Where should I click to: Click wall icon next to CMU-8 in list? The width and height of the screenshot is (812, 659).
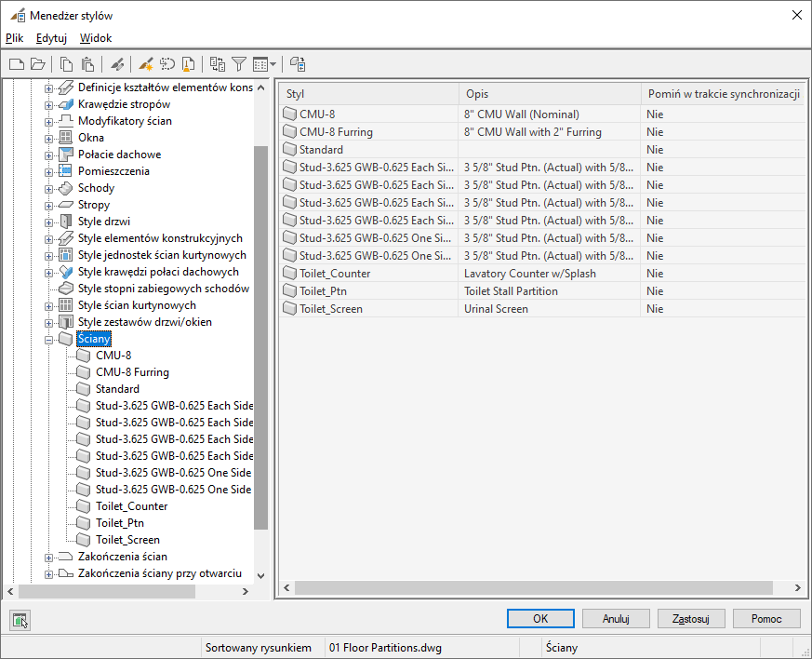289,114
